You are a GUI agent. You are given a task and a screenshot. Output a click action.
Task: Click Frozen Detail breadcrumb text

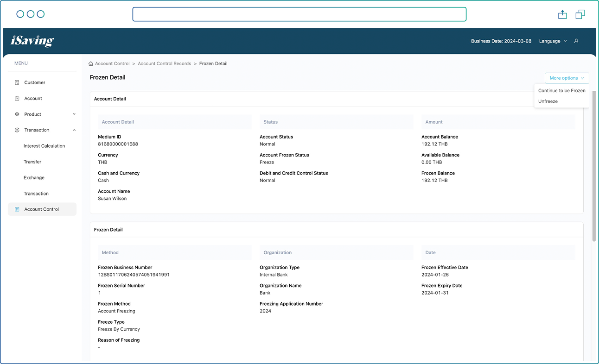[213, 63]
